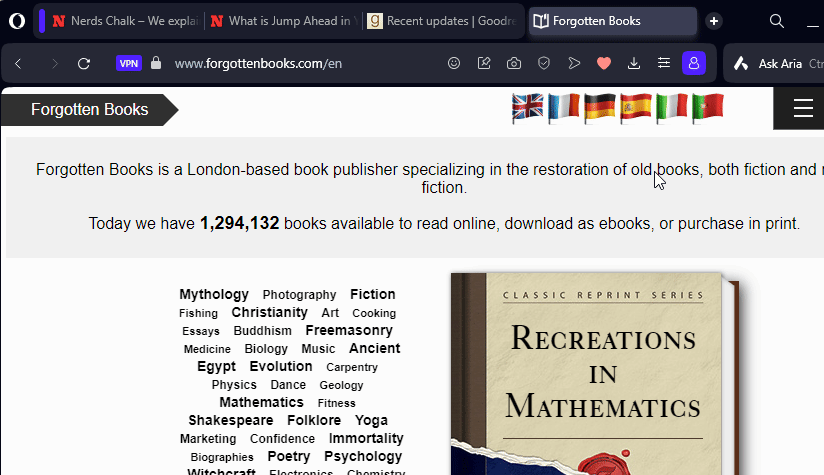Open a new tab with plus button
Viewport: 824px width, 475px height.
[x=714, y=21]
